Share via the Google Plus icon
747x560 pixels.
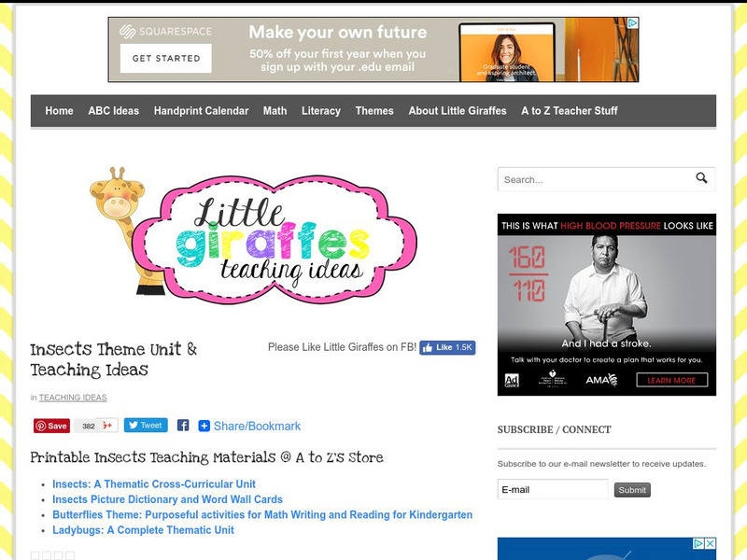tap(108, 426)
